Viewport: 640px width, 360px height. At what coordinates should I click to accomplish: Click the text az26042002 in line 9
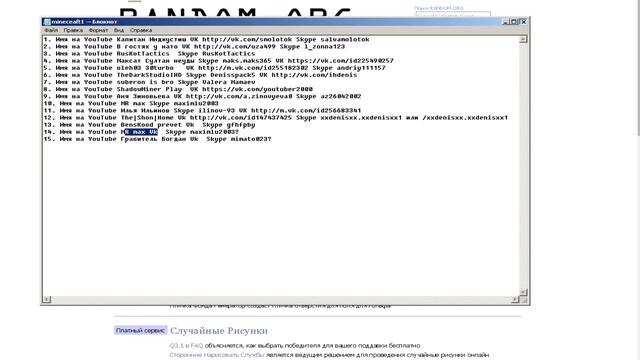coord(341,96)
